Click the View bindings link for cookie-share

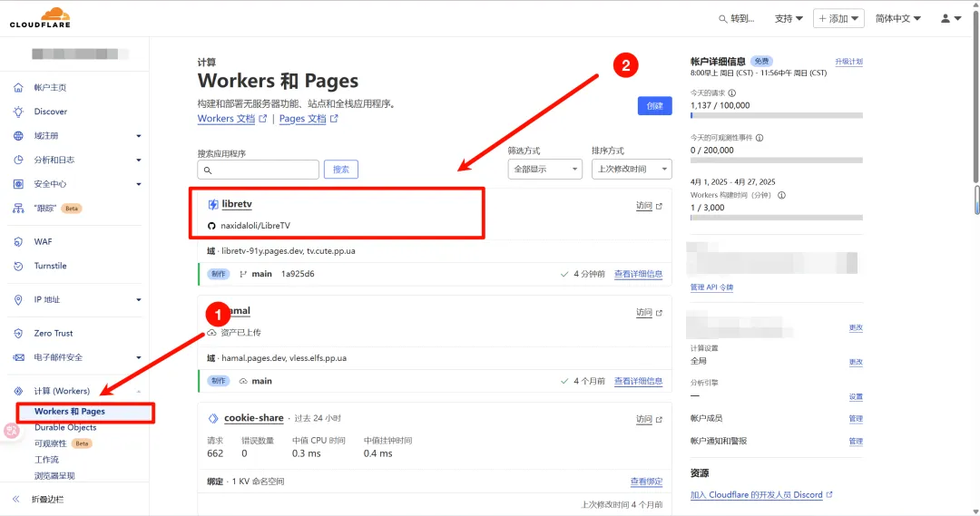click(646, 482)
